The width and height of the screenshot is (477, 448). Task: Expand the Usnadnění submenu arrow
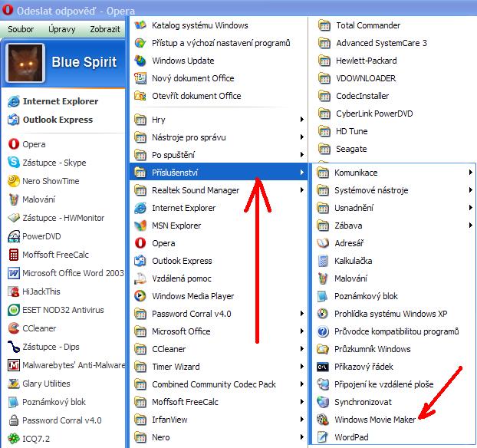click(471, 208)
